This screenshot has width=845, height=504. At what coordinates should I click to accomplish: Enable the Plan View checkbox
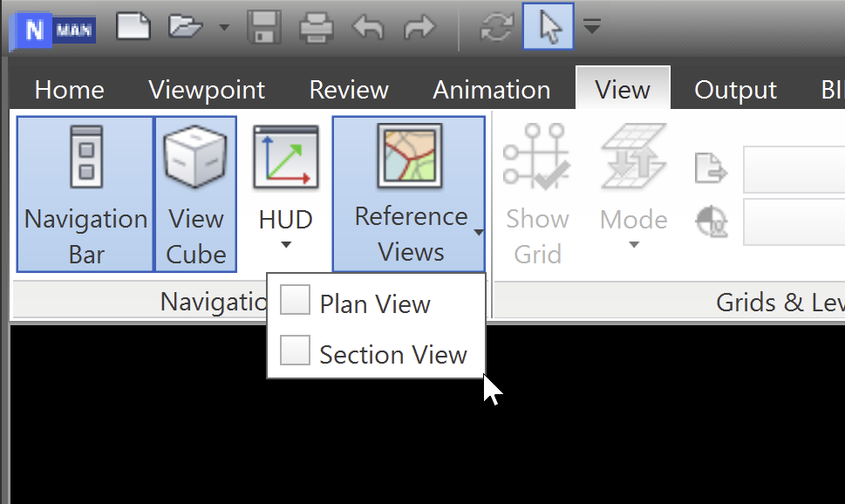click(295, 299)
